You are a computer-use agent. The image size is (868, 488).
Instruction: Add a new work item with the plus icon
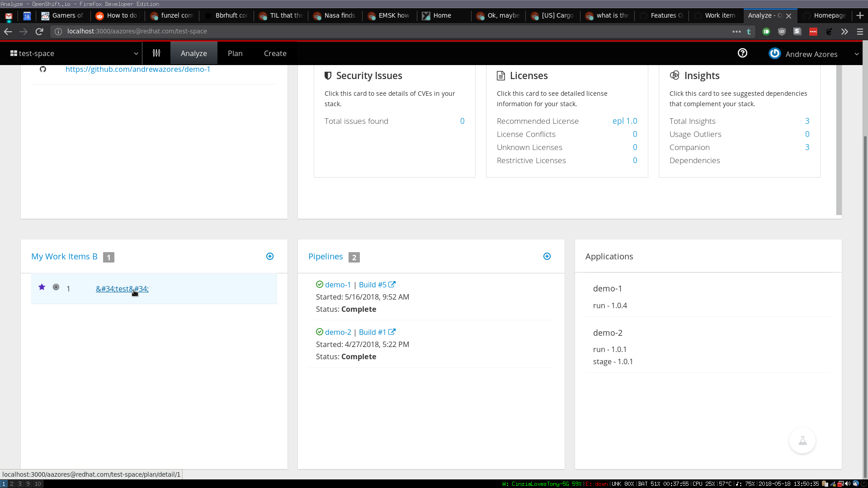coord(270,256)
